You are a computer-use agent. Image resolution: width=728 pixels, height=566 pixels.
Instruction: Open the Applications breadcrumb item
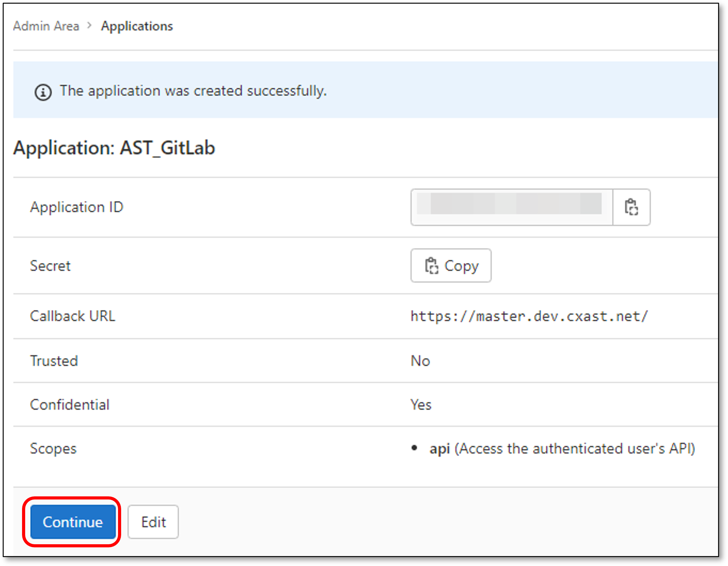click(x=137, y=26)
